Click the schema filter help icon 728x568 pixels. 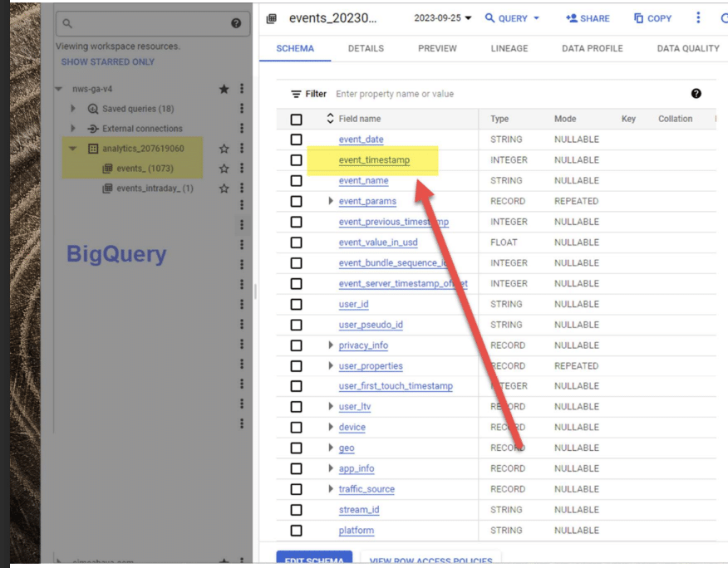click(696, 94)
